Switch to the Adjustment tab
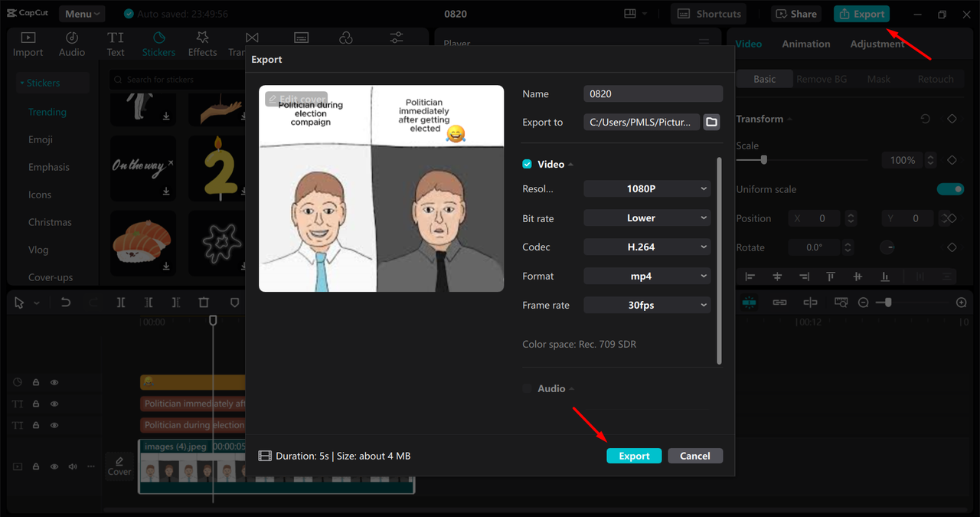 click(877, 44)
